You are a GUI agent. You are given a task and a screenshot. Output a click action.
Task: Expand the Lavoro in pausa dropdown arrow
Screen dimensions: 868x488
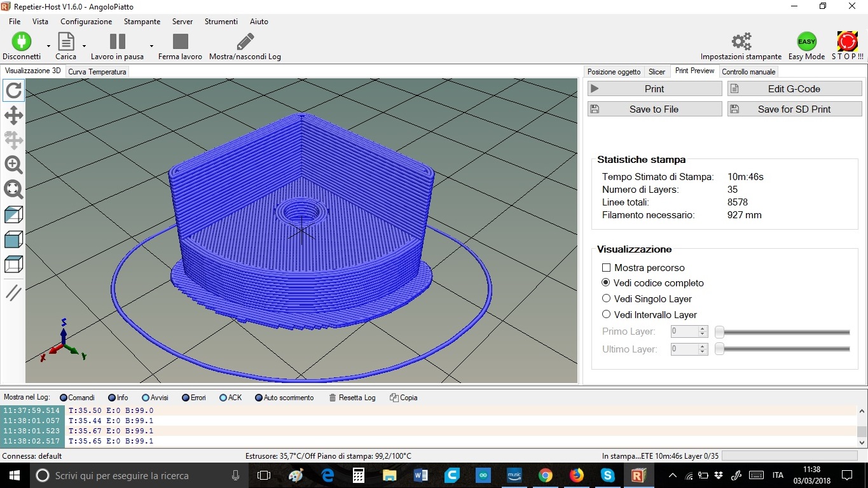[151, 46]
